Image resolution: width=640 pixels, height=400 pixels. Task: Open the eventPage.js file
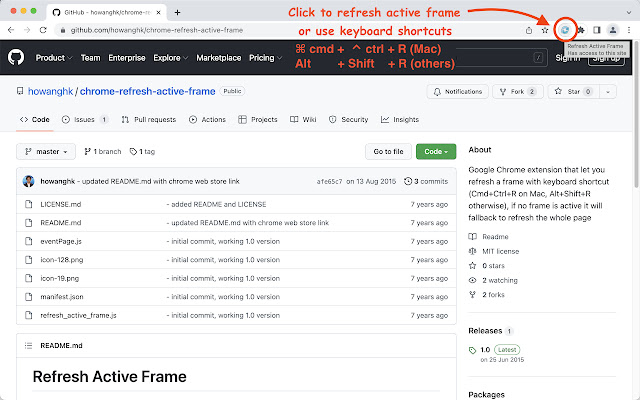[61, 241]
